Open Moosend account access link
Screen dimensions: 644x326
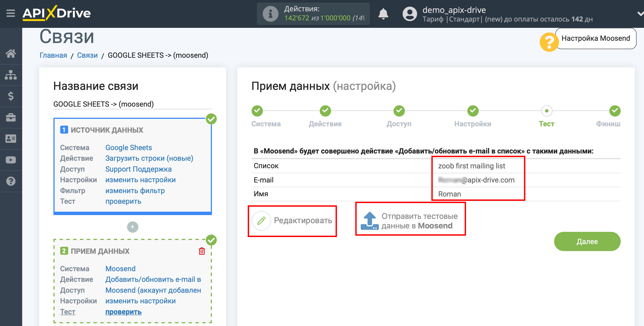point(153,290)
